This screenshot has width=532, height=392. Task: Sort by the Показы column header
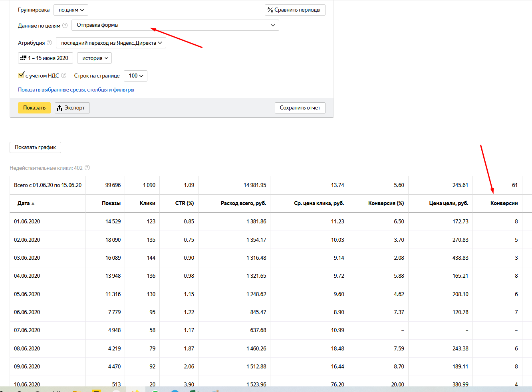pos(111,203)
